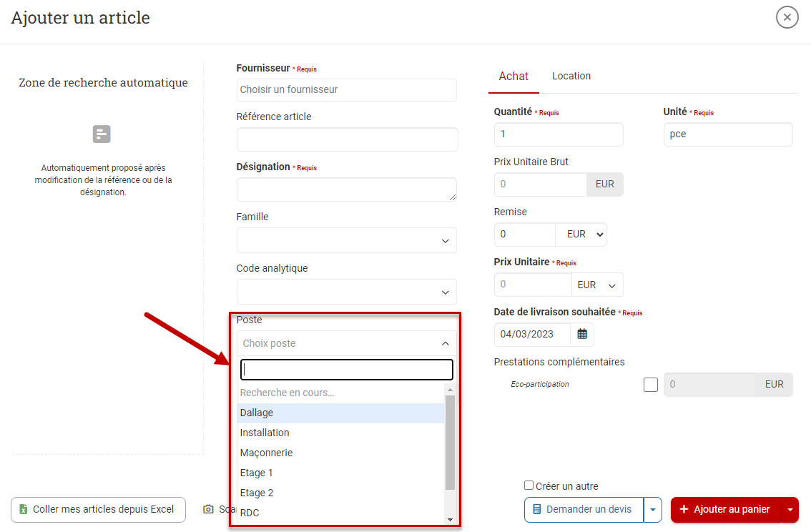This screenshot has height=532, width=811.
Task: Click the Demander un devis button
Action: coord(584,509)
